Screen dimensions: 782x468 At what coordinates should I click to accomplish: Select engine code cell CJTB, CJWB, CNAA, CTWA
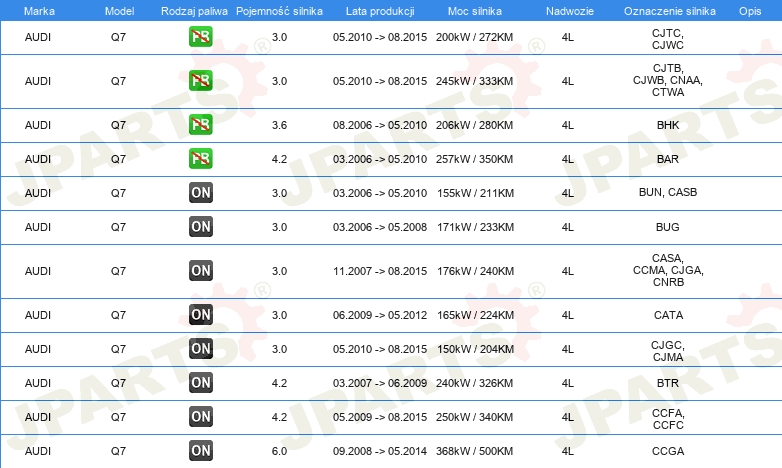pyautogui.click(x=668, y=80)
